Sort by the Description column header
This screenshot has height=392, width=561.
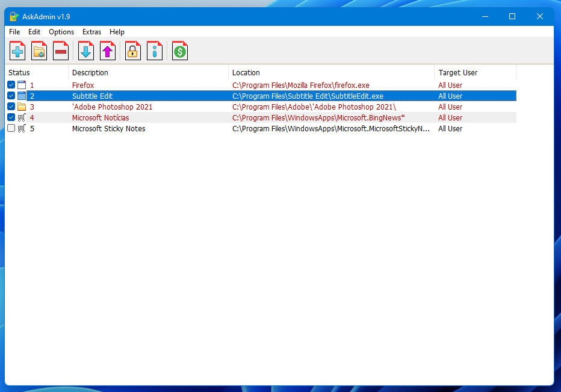(x=148, y=73)
